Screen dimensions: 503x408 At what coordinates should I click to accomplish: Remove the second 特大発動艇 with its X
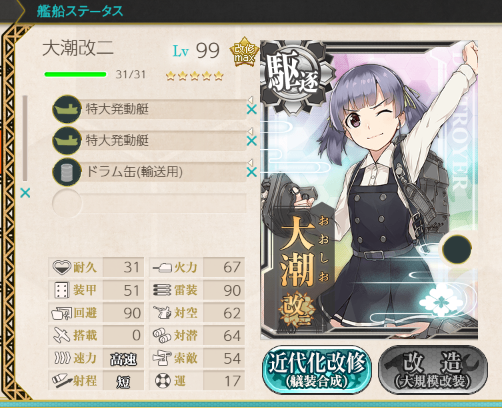click(252, 141)
